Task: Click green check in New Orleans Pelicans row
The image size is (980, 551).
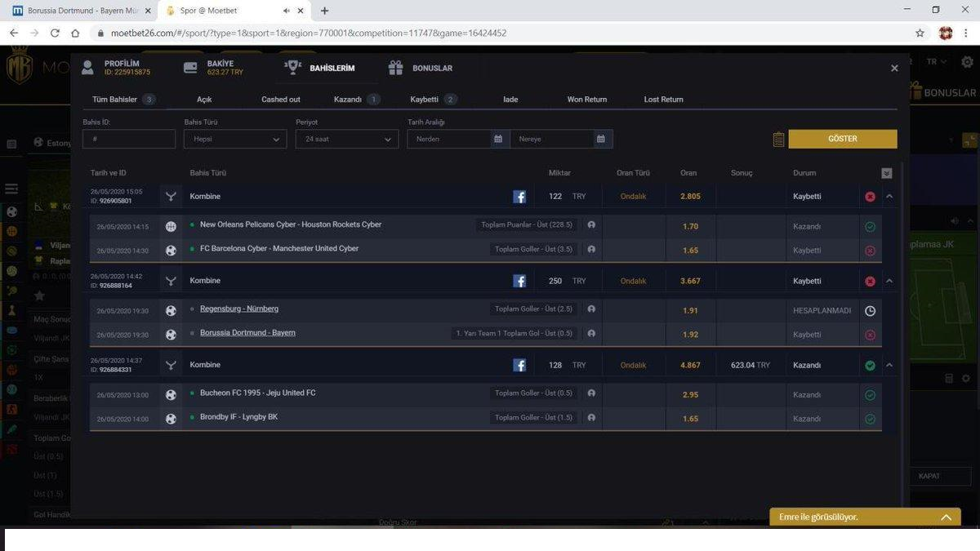Action: 870,226
